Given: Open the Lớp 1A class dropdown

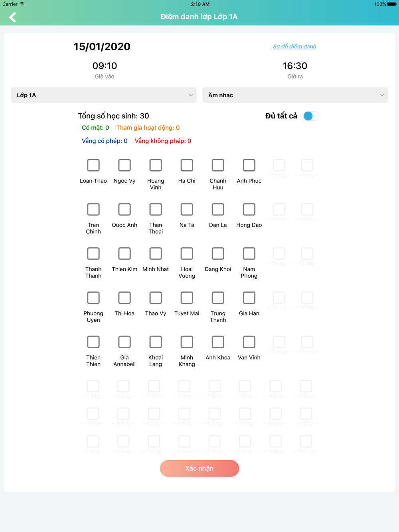Looking at the screenshot, I should [104, 95].
